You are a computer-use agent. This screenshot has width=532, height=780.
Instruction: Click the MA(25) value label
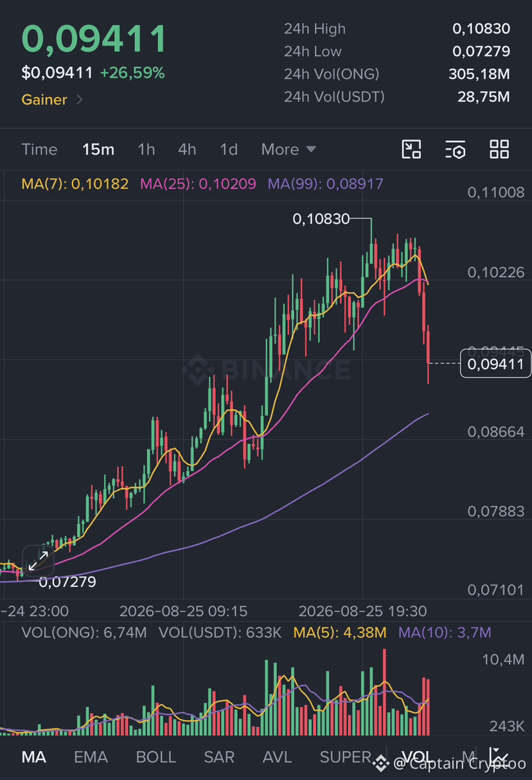click(198, 184)
